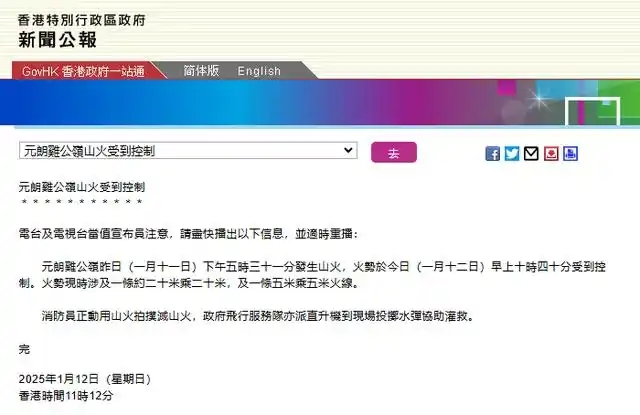Share the press release on Facebook
The height and width of the screenshot is (415, 640).
coord(493,154)
